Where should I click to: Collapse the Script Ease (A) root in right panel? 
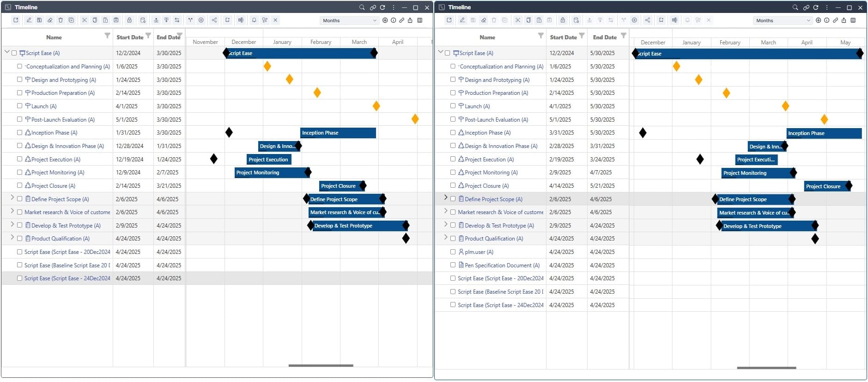[x=440, y=52]
